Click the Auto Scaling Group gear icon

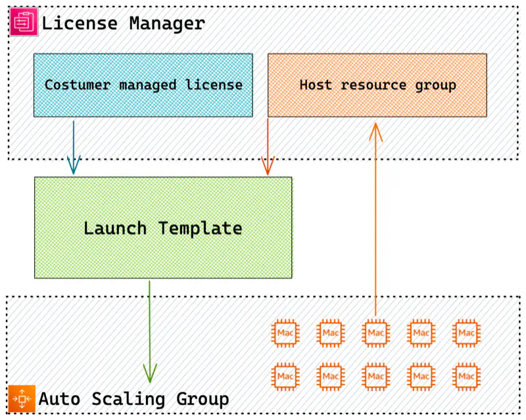[22, 398]
